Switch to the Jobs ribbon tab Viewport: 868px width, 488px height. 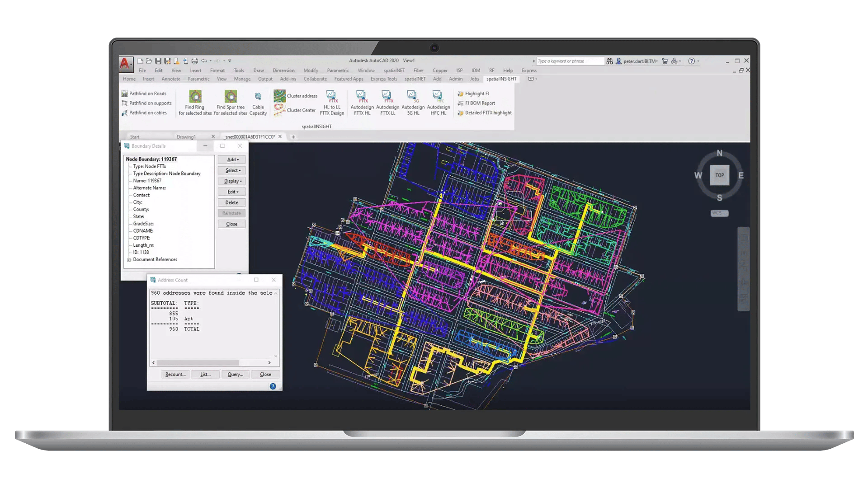[x=474, y=79]
